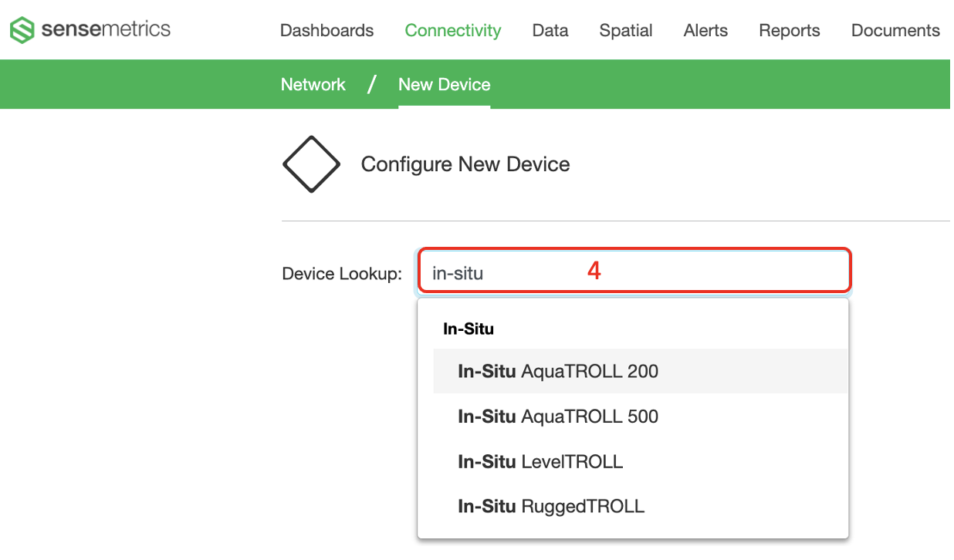954x560 pixels.
Task: Click the In-Situ group header
Action: point(469,329)
